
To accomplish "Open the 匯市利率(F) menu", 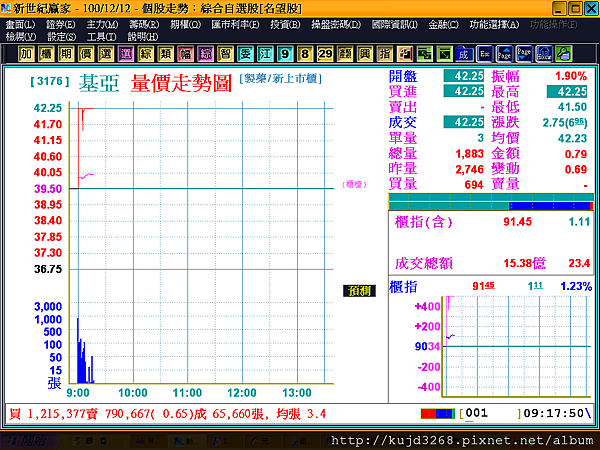I will click(235, 24).
